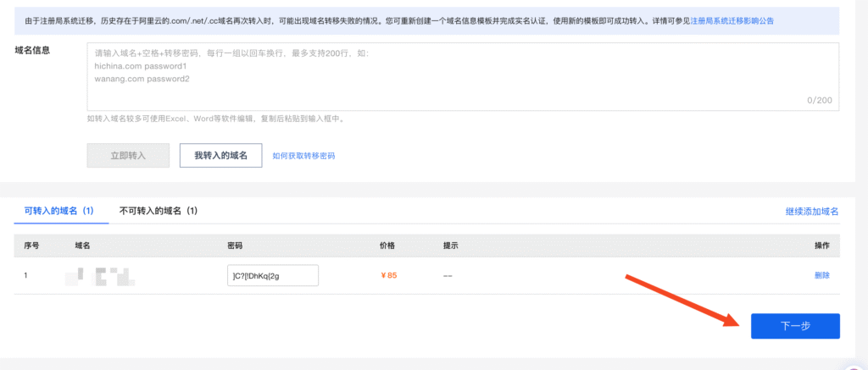868x370 pixels.
Task: Click the 域名信息 text area
Action: point(462,76)
